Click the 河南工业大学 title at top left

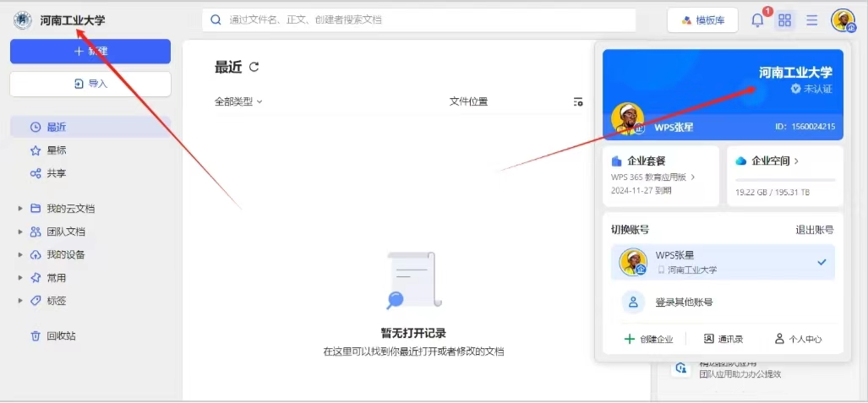click(x=73, y=20)
